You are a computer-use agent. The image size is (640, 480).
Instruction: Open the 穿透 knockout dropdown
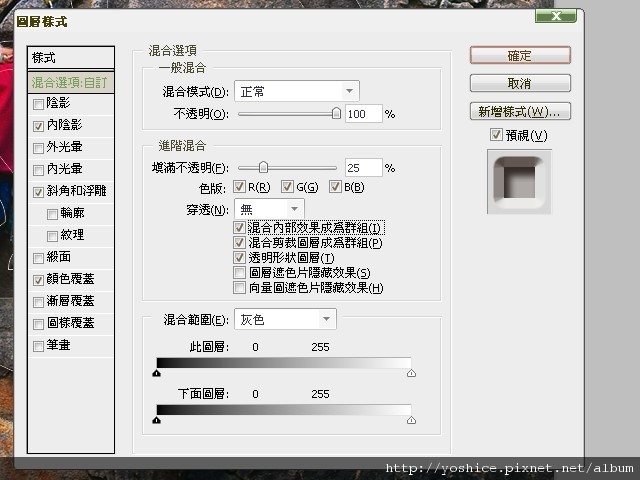click(x=269, y=209)
